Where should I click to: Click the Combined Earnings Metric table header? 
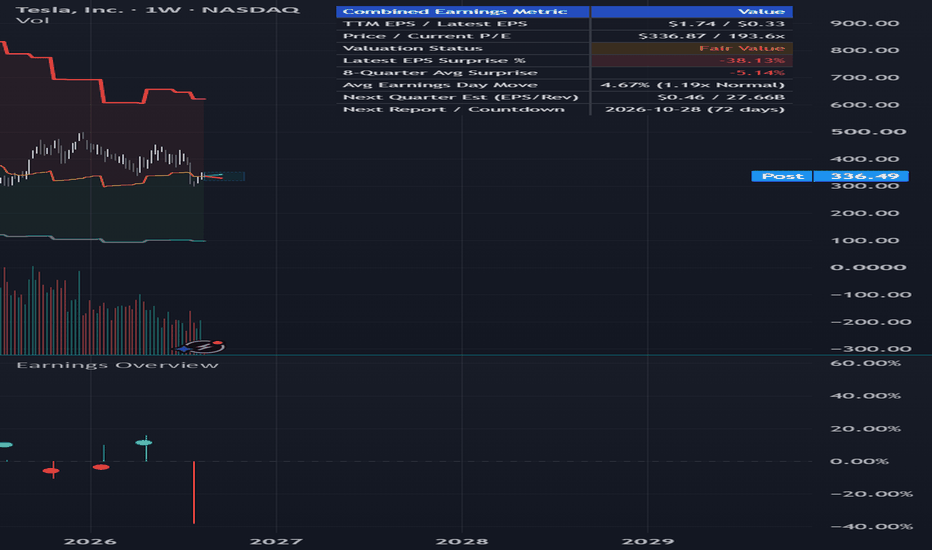click(462, 11)
